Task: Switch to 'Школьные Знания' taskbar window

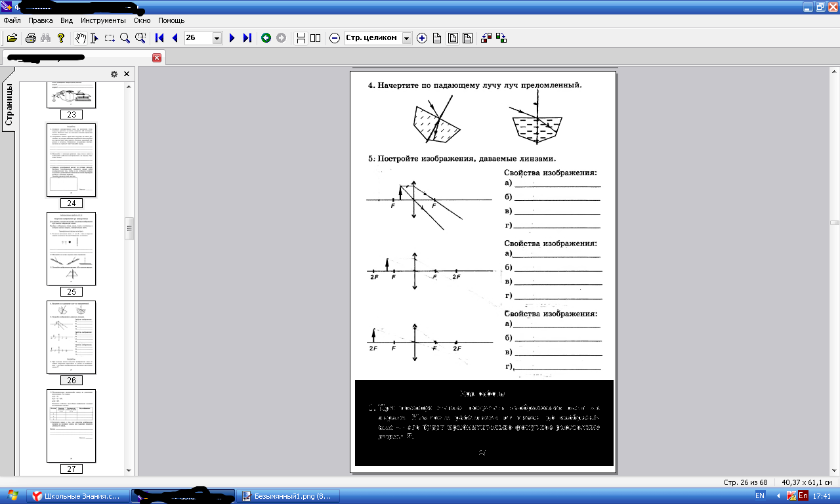Action: pos(77,496)
